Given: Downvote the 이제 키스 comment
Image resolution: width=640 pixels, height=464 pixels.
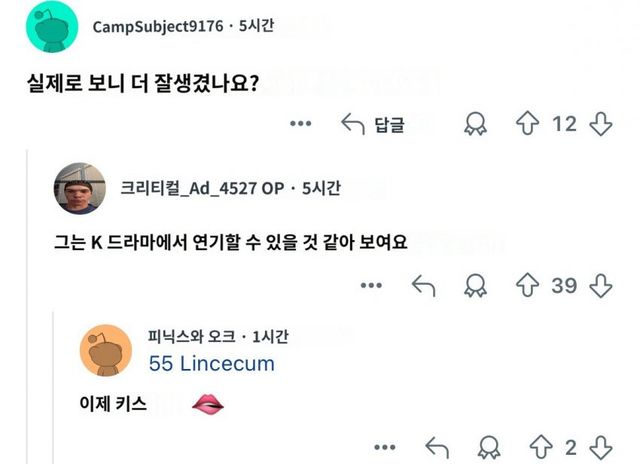Looking at the screenshot, I should click(599, 447).
